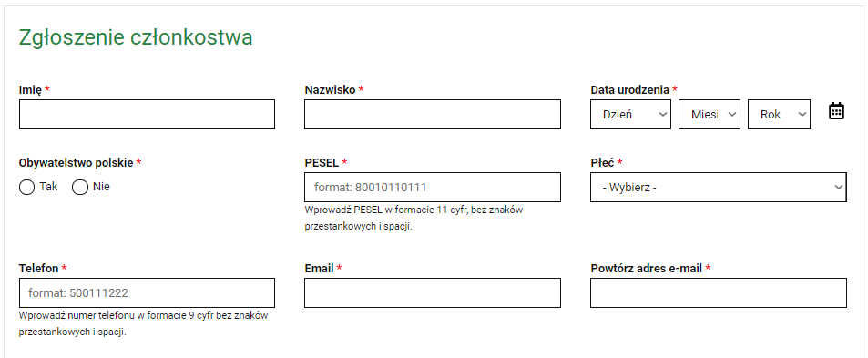This screenshot has height=358, width=868.
Task: Expand the Dzień dropdown
Action: pyautogui.click(x=630, y=115)
